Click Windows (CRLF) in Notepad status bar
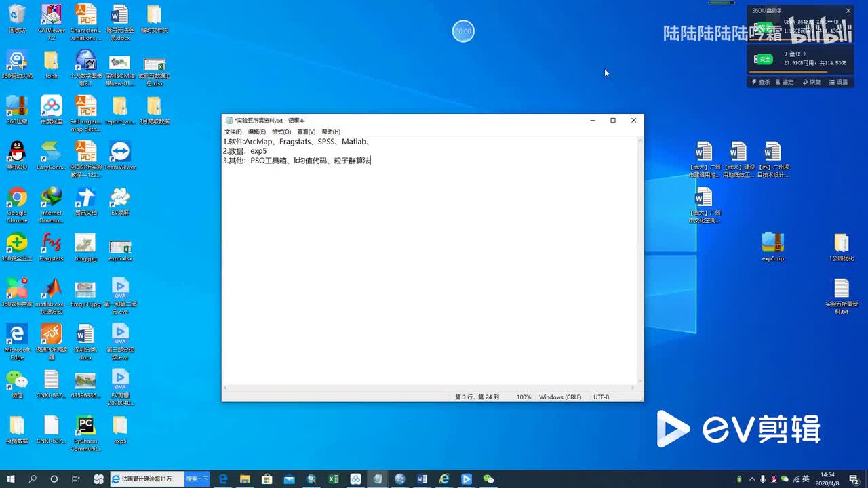The height and width of the screenshot is (488, 868). point(560,397)
